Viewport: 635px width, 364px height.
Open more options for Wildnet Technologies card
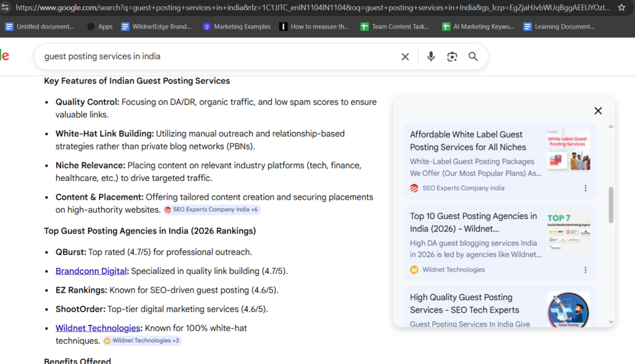[585, 270]
